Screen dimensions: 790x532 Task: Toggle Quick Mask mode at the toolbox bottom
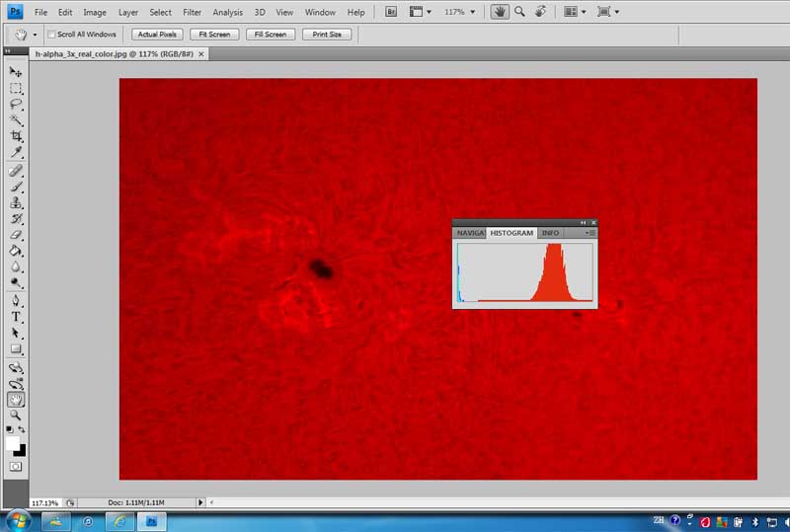point(16,466)
